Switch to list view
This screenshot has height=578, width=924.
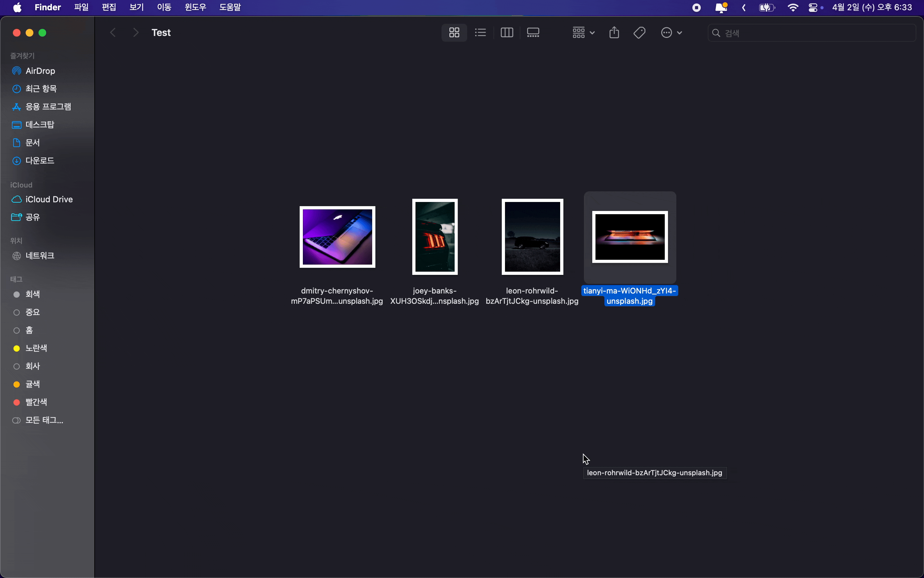(480, 32)
